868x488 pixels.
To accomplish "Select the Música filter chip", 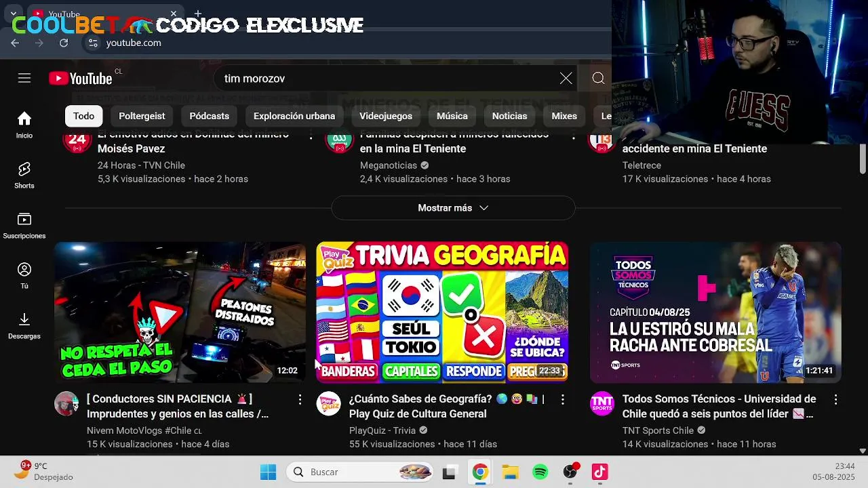I will [x=452, y=116].
